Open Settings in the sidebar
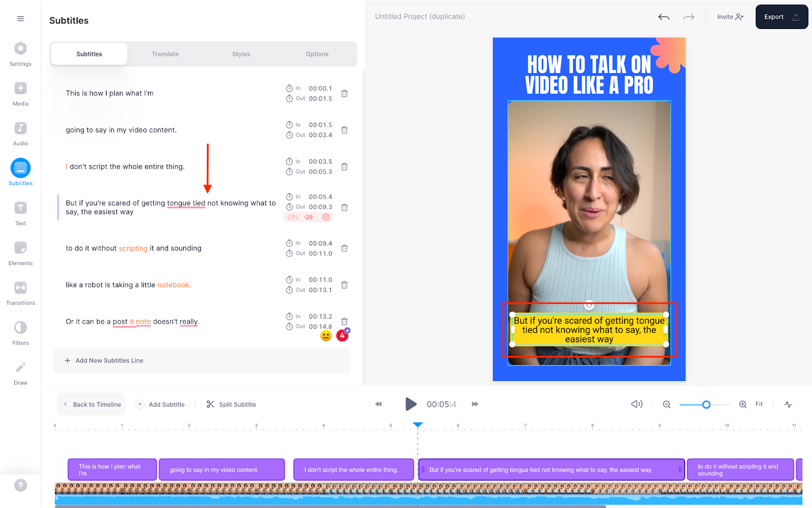This screenshot has width=812, height=508. pos(20,54)
